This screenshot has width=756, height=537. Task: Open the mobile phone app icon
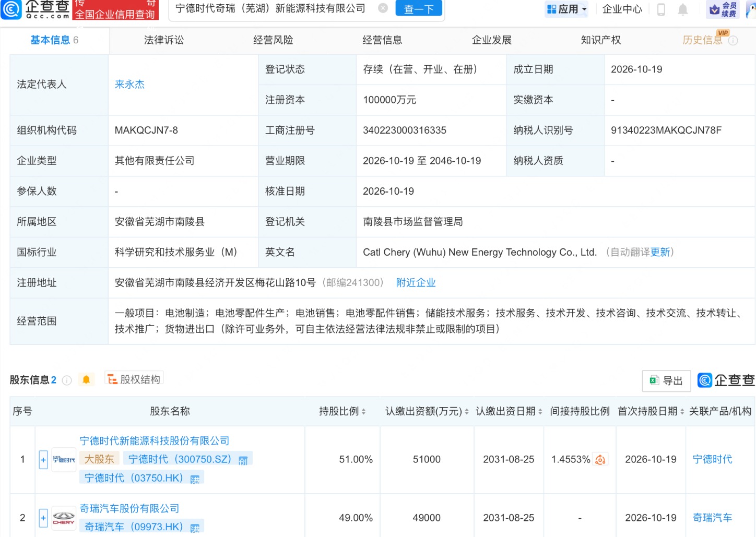click(661, 9)
